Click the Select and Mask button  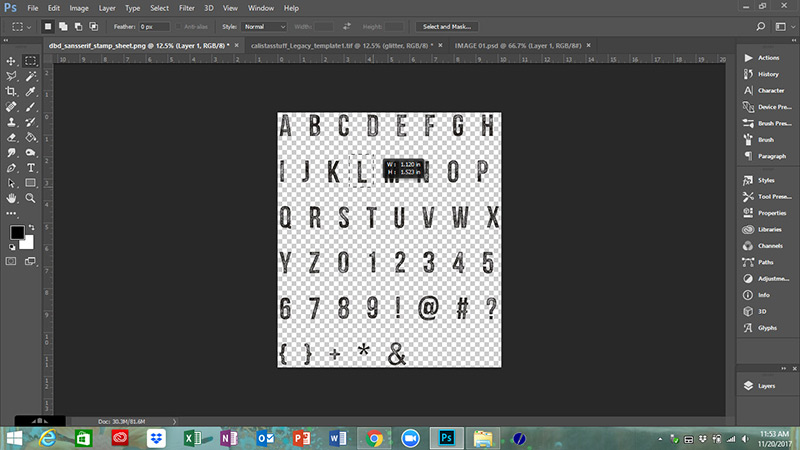446,26
